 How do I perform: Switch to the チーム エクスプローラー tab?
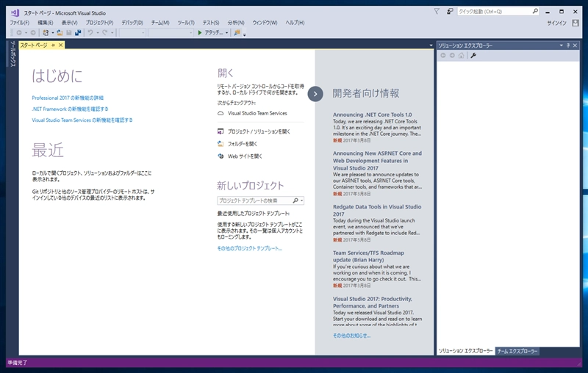(517, 351)
